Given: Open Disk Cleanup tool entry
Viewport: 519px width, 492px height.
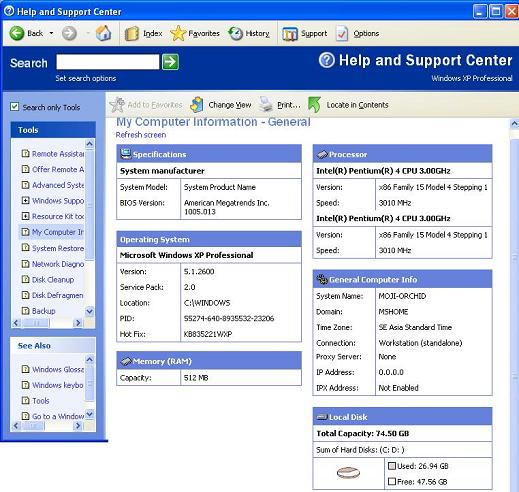Looking at the screenshot, I should point(53,280).
